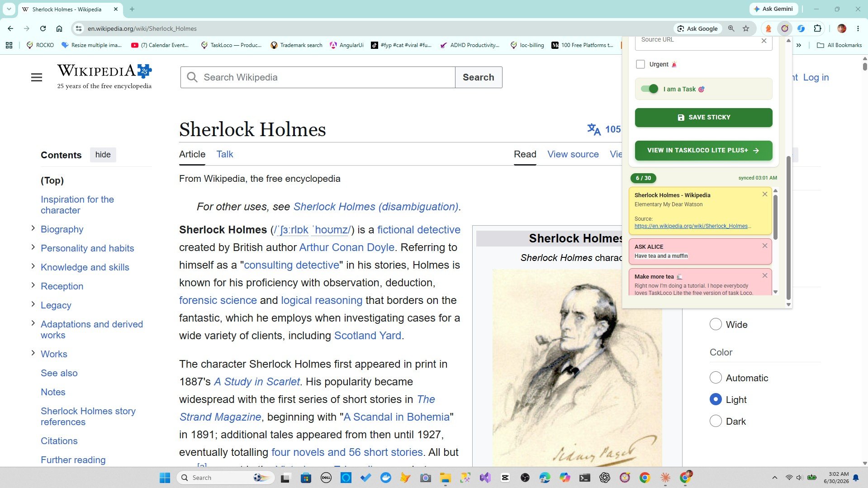Screen dimensions: 868x488
Task: Delete the ASK ALICE sticky note
Action: [765, 246]
